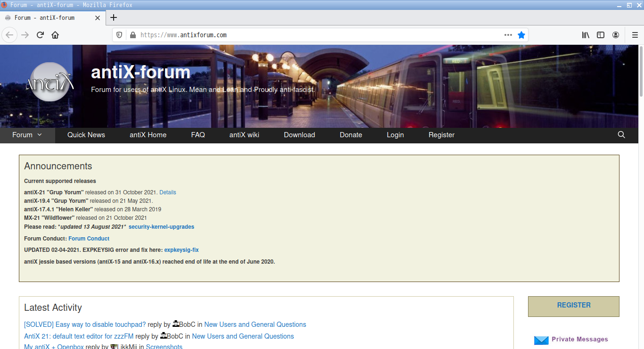Open 'AntiX 21: default text editor for zzzFM'

pos(79,336)
